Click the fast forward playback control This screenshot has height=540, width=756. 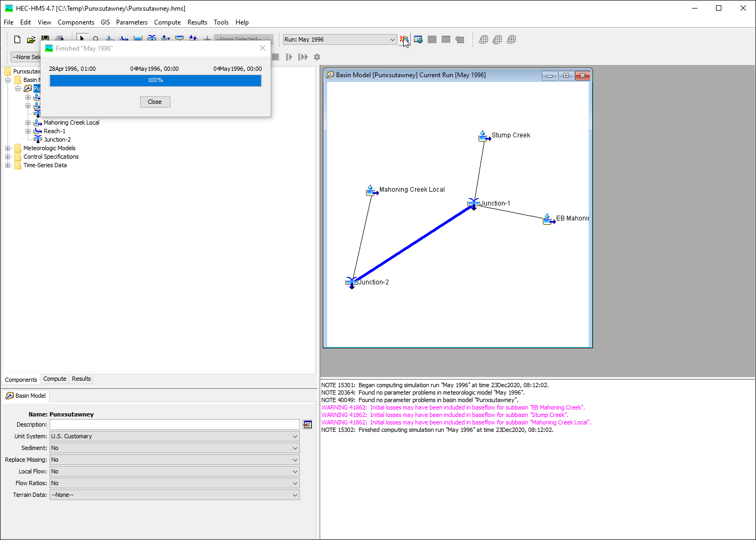point(303,57)
